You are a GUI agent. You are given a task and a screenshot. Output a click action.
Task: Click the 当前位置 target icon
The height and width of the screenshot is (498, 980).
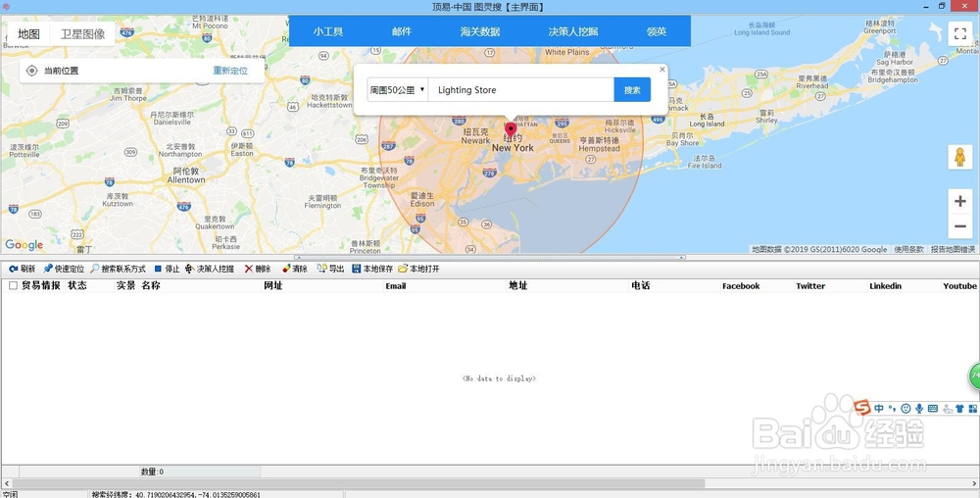pyautogui.click(x=32, y=71)
